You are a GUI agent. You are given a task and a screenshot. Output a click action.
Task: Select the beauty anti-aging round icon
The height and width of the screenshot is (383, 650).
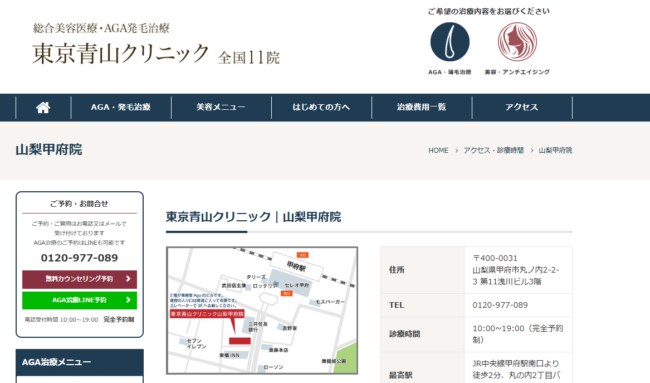tap(517, 42)
